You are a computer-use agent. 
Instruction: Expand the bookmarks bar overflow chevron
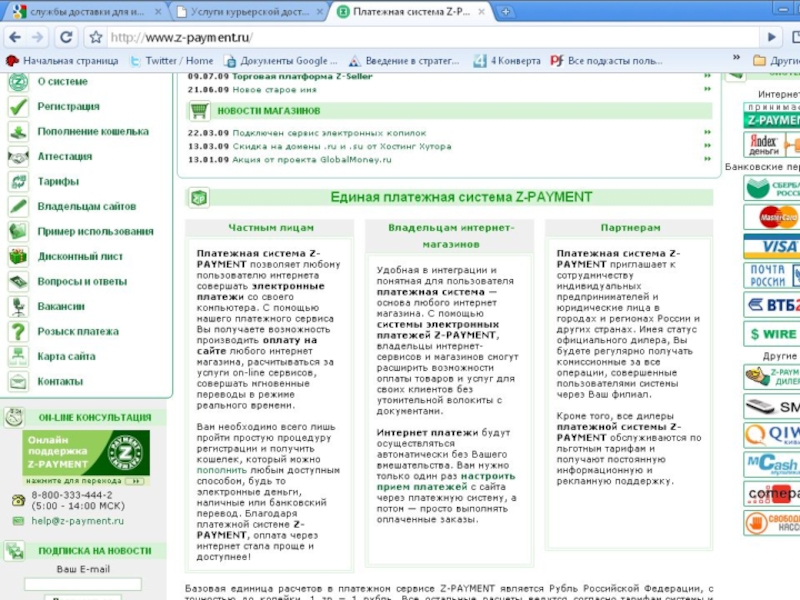click(736, 58)
